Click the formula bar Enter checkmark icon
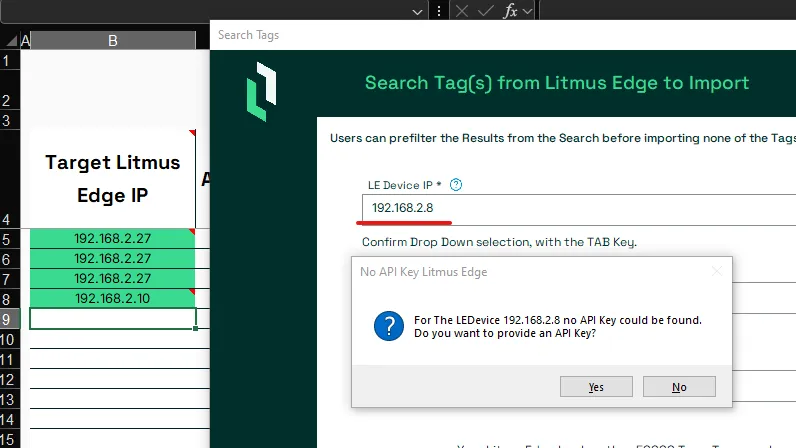This screenshot has width=796, height=448. tap(486, 11)
